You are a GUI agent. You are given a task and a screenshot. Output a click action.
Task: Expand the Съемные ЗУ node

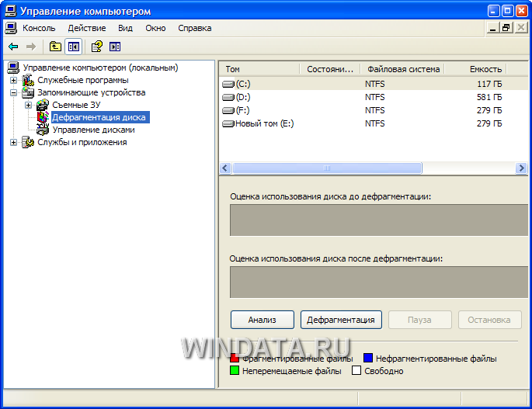(x=29, y=105)
